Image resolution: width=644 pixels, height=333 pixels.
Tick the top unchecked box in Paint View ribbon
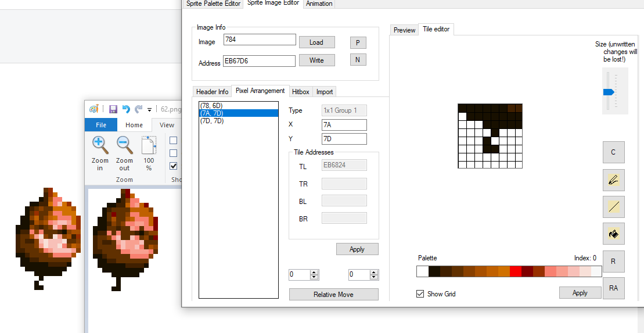pos(174,140)
